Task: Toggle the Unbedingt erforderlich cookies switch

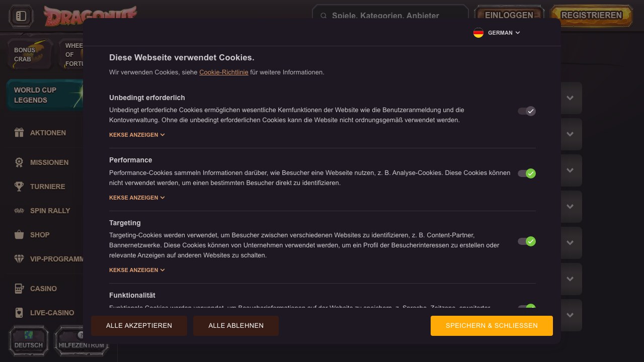Action: point(527,111)
